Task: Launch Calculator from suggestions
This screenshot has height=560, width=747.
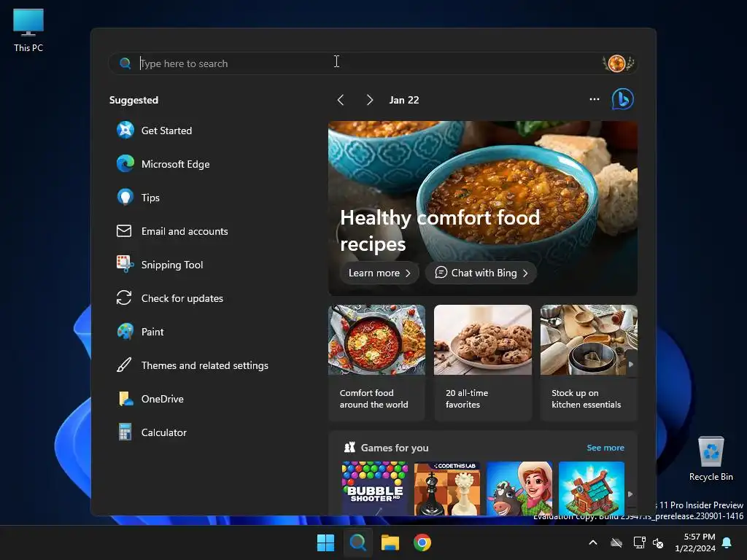Action: point(152,432)
